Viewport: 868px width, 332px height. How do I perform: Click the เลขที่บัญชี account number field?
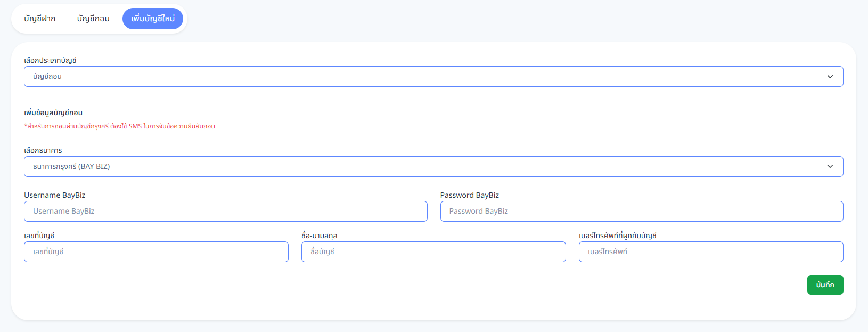point(156,252)
